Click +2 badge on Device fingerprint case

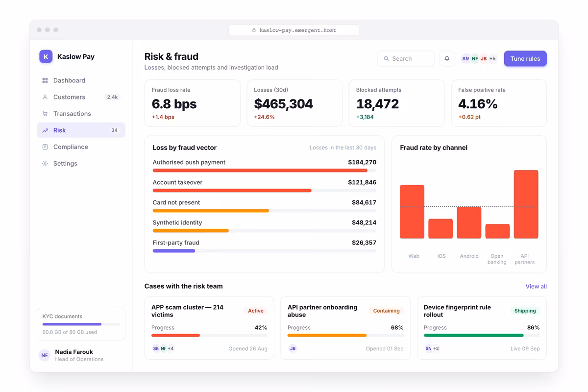pos(436,348)
